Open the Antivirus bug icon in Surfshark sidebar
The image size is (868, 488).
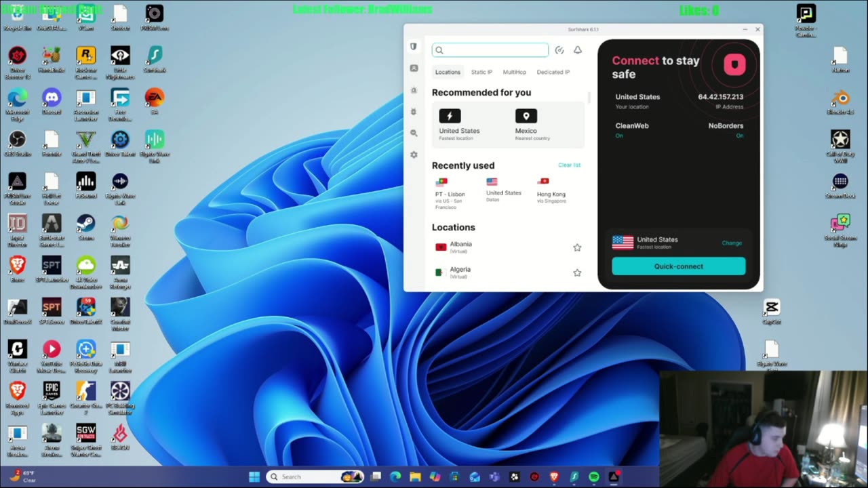click(x=414, y=112)
